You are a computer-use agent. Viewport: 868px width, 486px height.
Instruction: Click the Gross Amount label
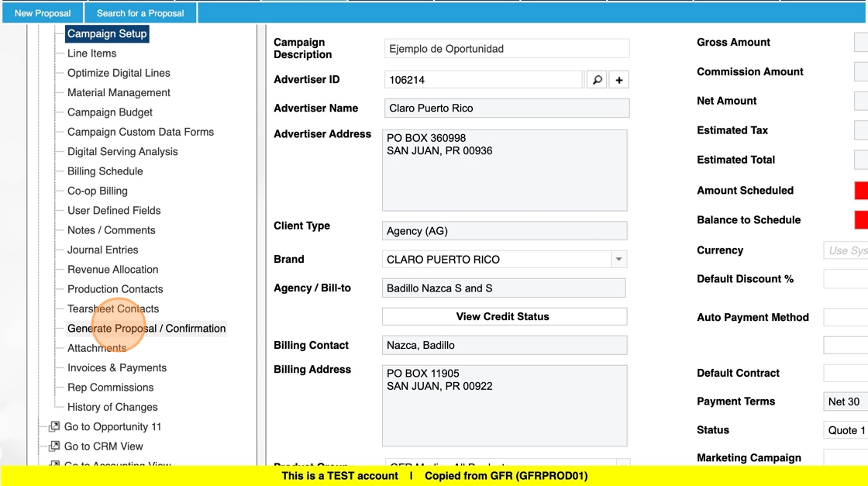[x=733, y=42]
